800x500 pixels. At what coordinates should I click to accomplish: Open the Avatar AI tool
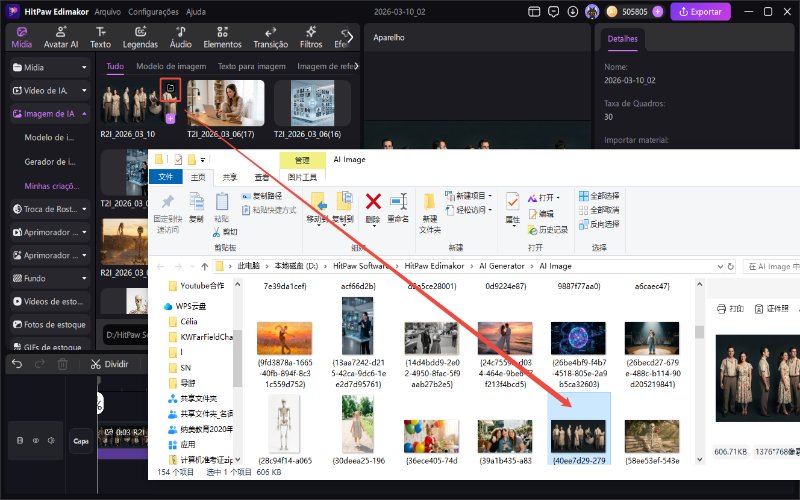pos(61,37)
